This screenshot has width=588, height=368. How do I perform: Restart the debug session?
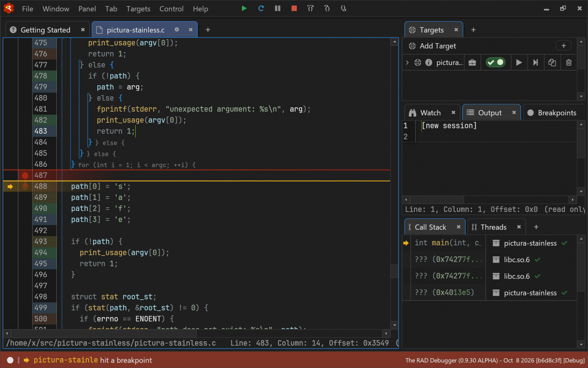(x=261, y=8)
